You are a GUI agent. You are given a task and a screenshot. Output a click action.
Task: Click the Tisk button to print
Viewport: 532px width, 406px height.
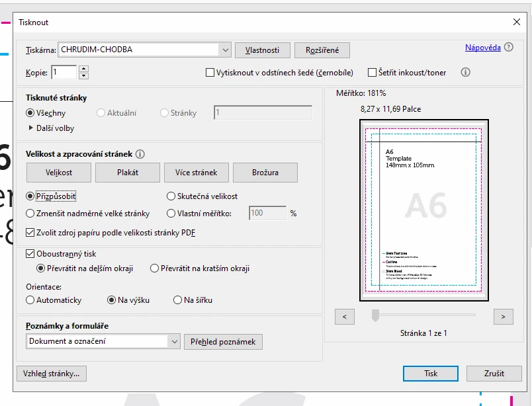431,374
